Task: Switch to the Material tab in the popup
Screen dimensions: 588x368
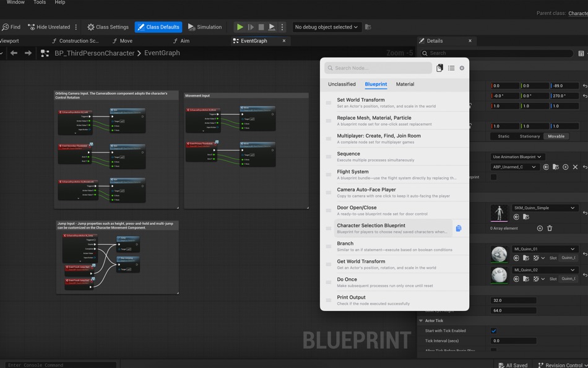Action: tap(405, 84)
